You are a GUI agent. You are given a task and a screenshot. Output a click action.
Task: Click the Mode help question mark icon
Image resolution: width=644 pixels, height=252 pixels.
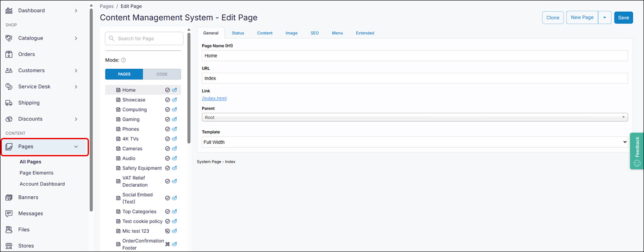coord(124,60)
